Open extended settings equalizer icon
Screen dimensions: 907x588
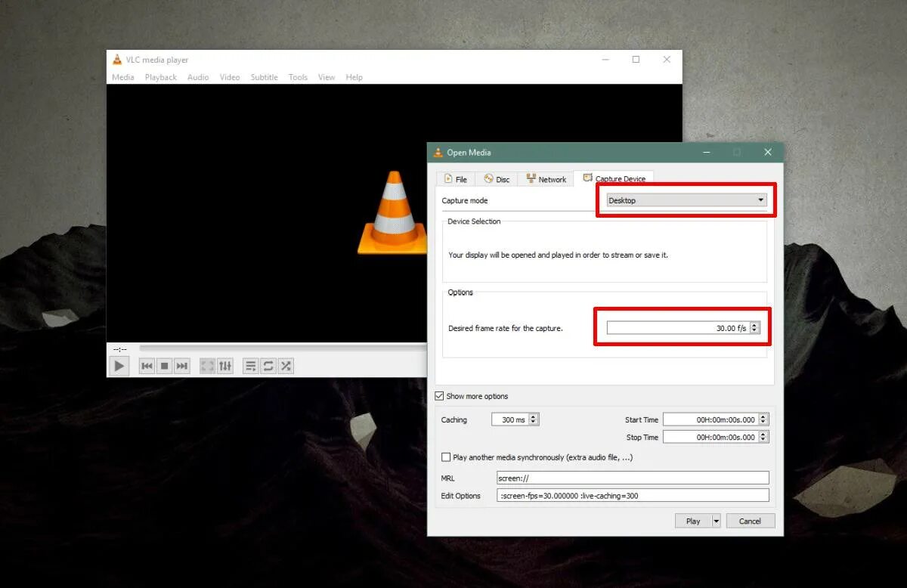click(225, 367)
